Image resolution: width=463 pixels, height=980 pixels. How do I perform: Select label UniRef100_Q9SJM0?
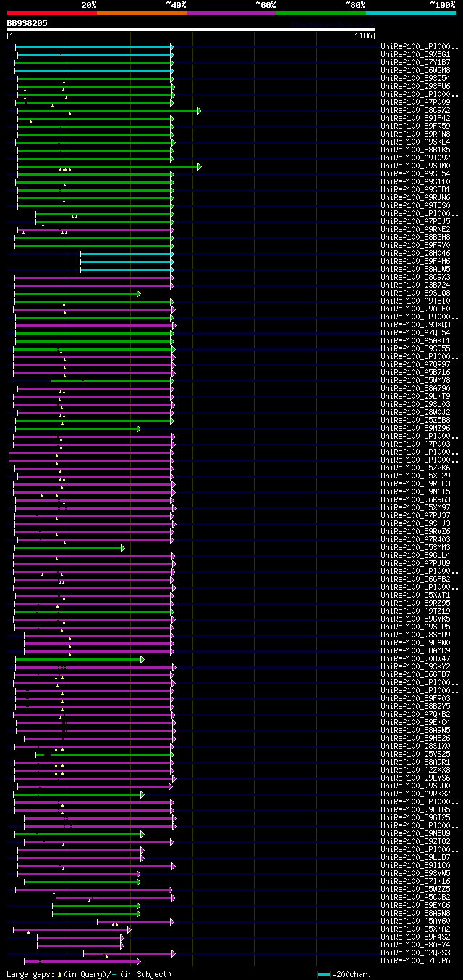(415, 166)
